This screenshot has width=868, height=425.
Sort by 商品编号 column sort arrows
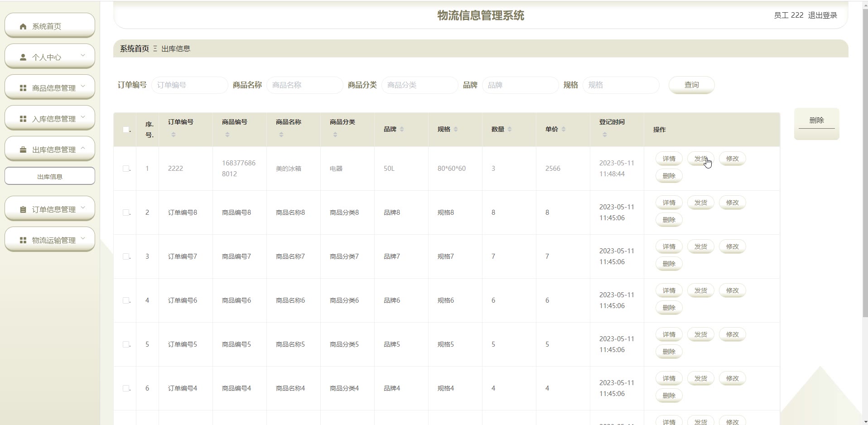227,135
